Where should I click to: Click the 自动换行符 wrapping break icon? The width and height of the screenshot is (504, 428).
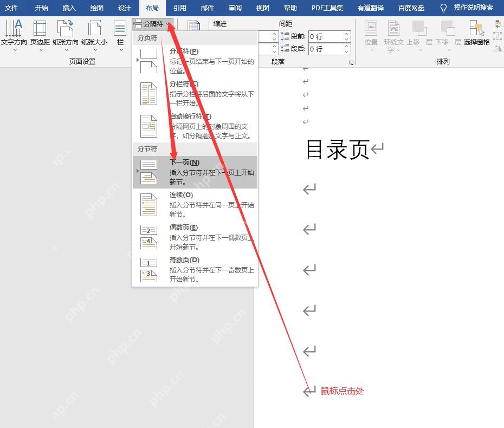149,126
